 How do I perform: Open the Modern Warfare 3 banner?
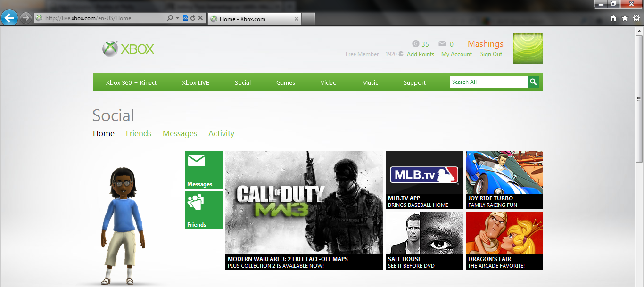304,210
